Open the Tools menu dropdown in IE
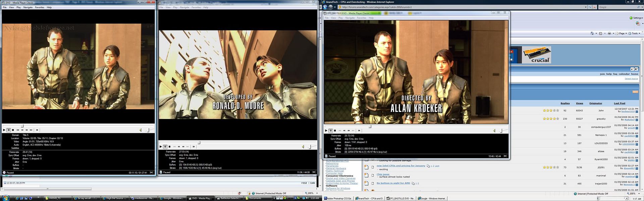Image resolution: width=644 pixels, height=201 pixels. pyautogui.click(x=634, y=33)
